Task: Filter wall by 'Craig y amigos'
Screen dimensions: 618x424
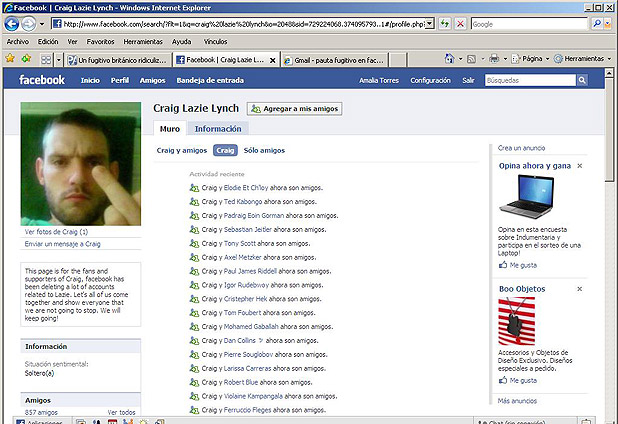Action: pos(182,150)
